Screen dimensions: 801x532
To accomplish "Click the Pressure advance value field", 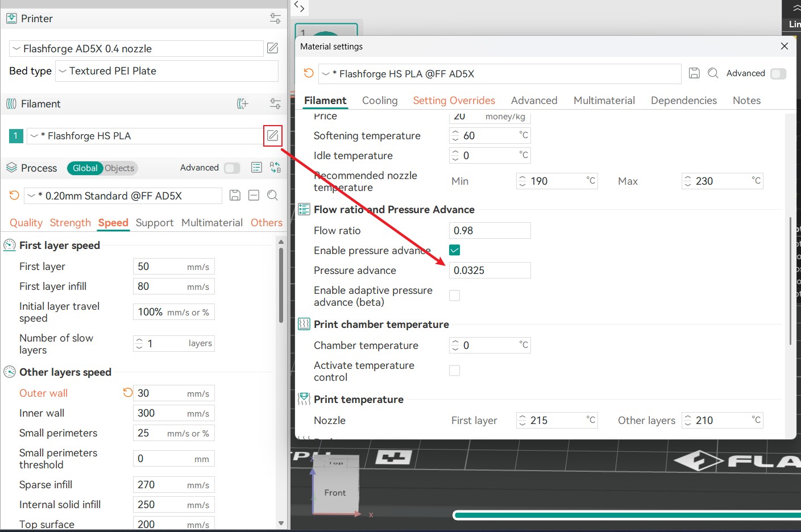I will pyautogui.click(x=489, y=271).
